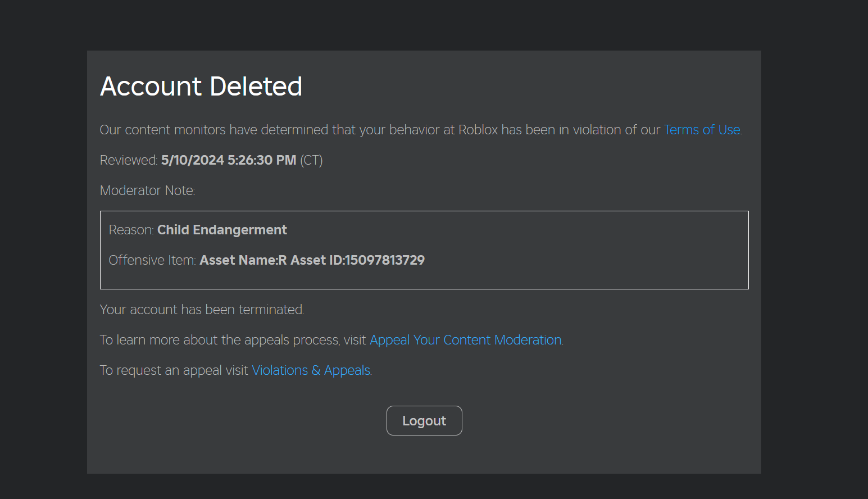The height and width of the screenshot is (499, 868).
Task: Click the Reviewed label text
Action: [128, 160]
